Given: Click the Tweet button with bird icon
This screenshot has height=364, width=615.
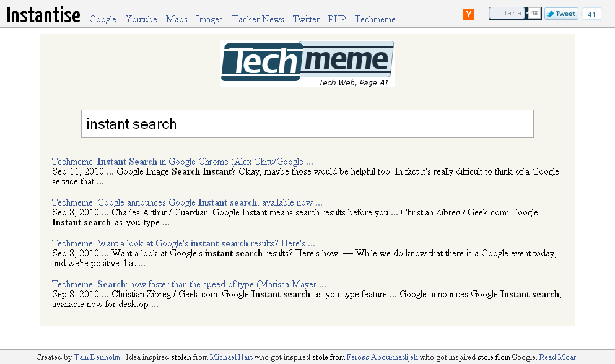Looking at the screenshot, I should pos(561,14).
